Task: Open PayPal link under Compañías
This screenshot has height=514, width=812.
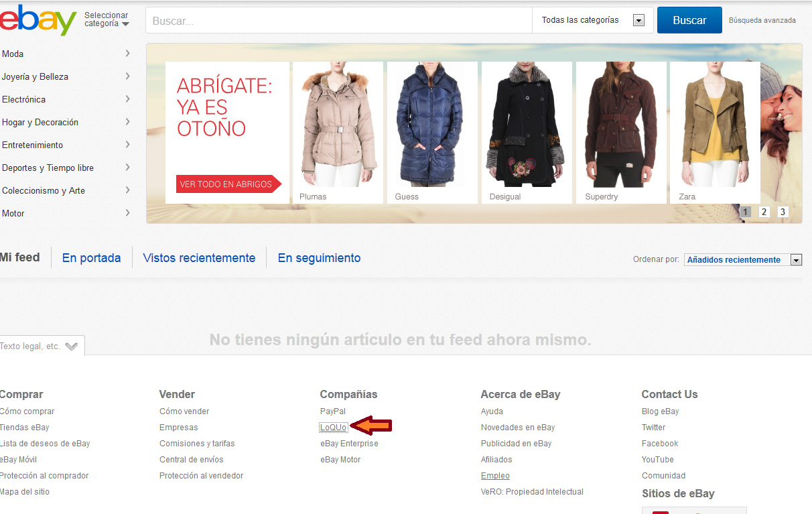Action: point(333,411)
